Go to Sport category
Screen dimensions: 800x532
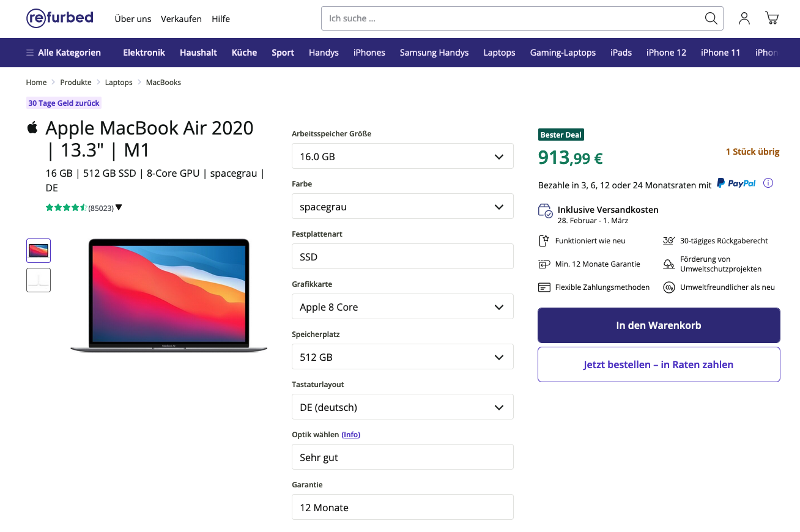283,53
